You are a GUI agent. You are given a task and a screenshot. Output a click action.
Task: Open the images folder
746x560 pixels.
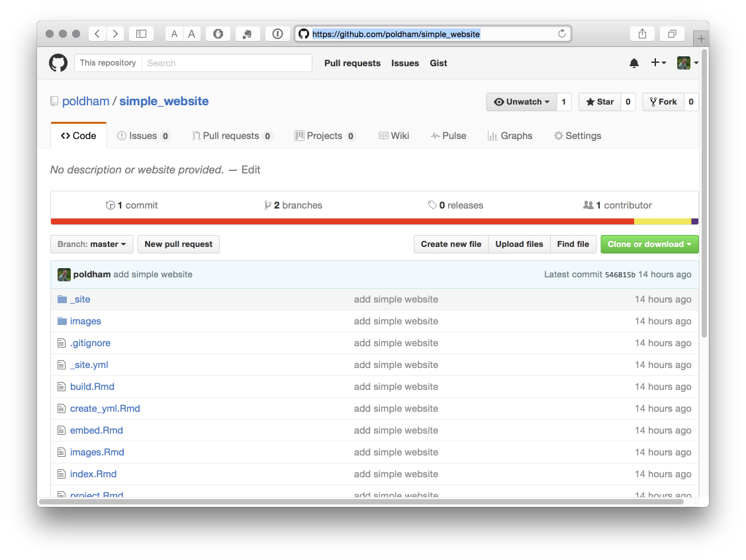click(85, 321)
